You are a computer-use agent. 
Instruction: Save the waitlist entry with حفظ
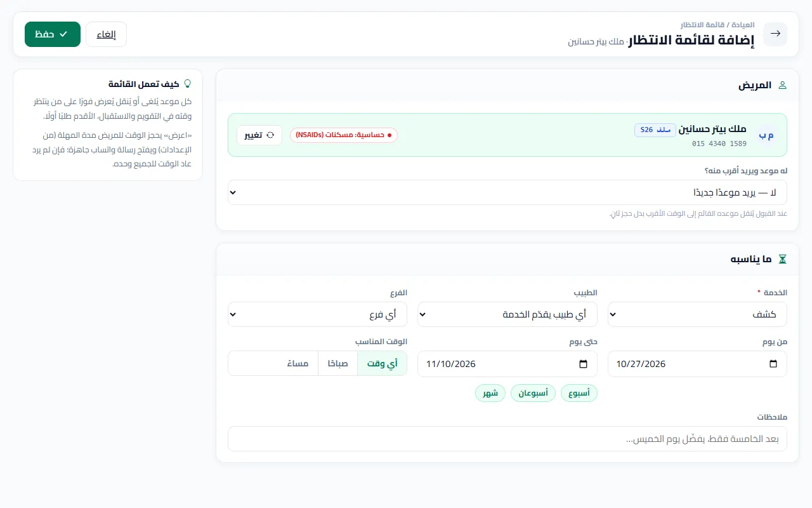click(x=53, y=34)
